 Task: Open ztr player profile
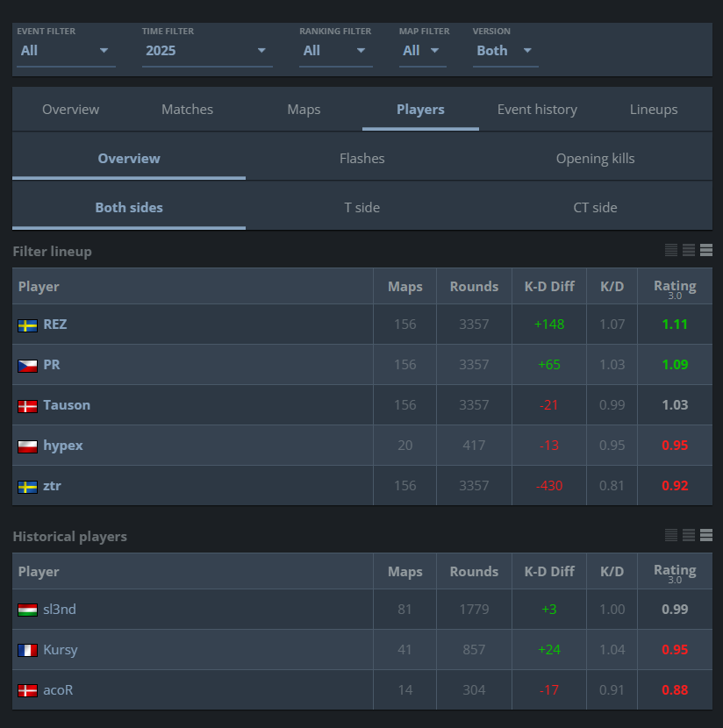pyautogui.click(x=52, y=486)
